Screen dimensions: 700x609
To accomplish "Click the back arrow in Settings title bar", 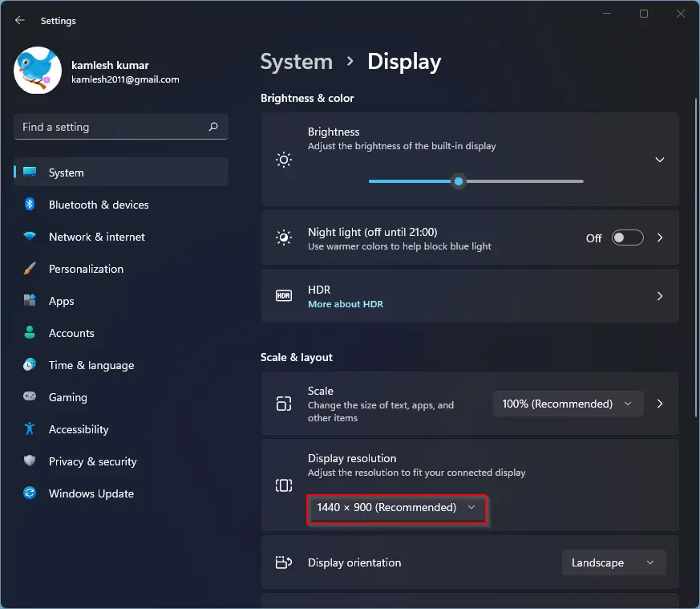I will click(x=19, y=20).
